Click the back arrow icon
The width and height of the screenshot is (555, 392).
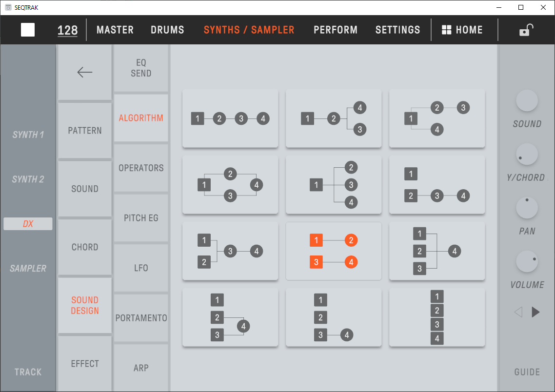click(84, 72)
